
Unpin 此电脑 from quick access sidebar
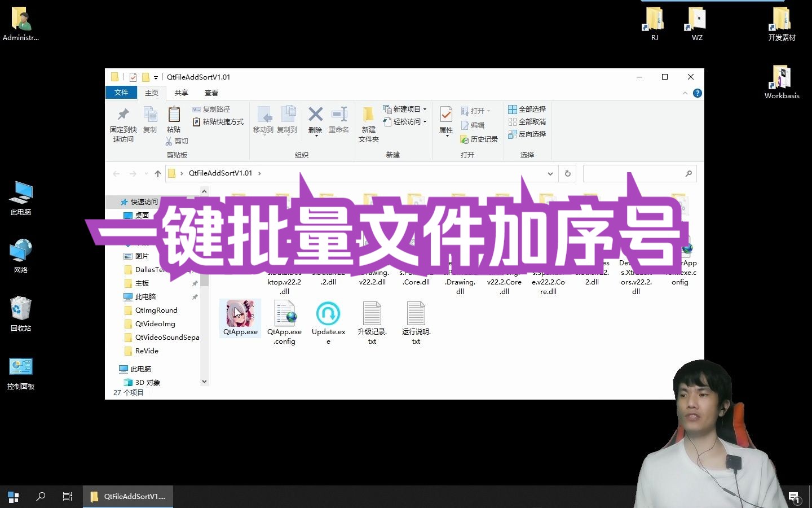pos(194,296)
